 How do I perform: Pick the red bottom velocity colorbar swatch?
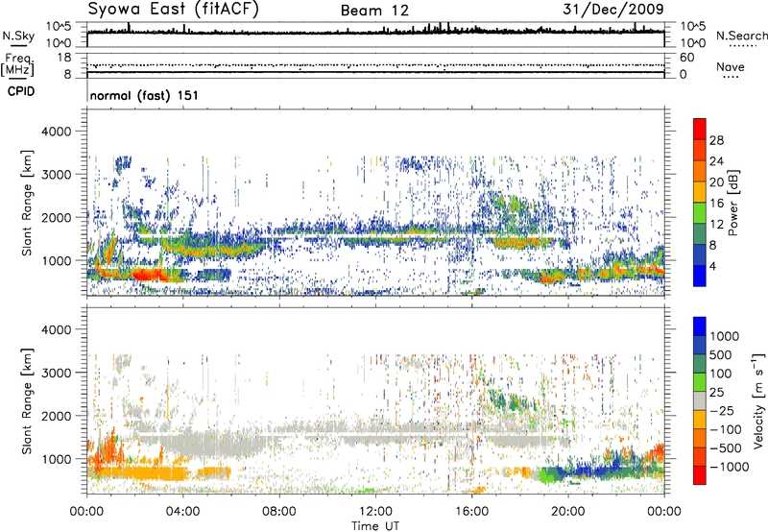point(700,475)
